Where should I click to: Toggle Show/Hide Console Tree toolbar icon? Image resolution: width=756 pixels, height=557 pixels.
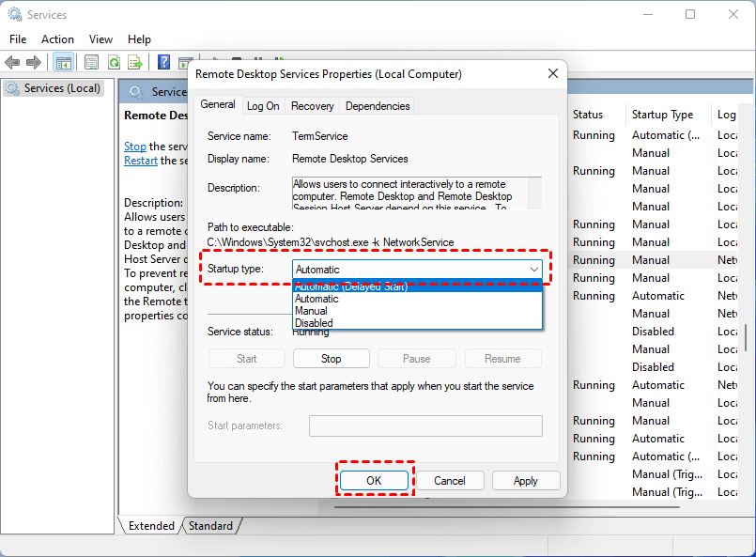pos(64,62)
